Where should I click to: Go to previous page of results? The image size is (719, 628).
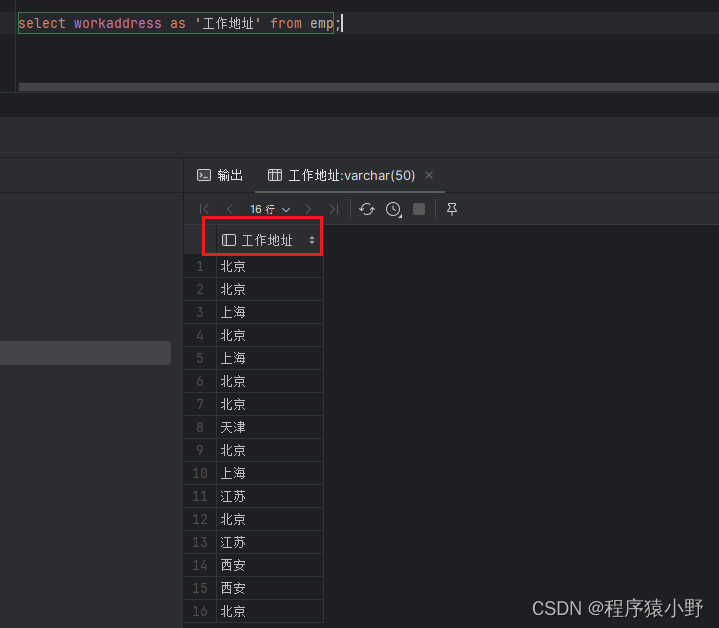229,209
